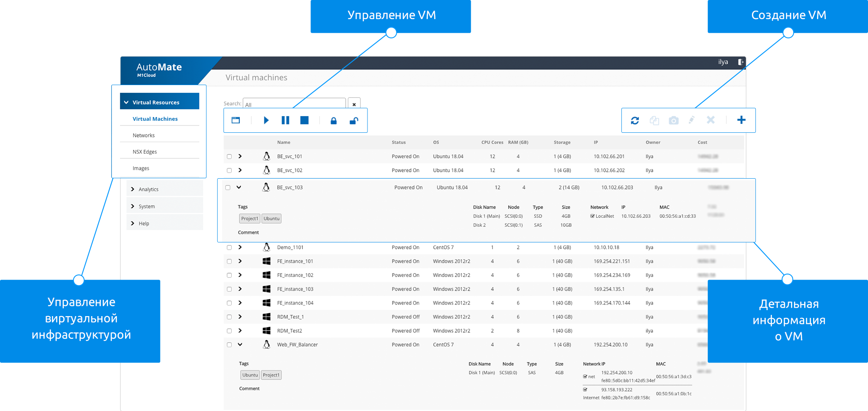
Task: Delete VM using X icon
Action: [711, 120]
